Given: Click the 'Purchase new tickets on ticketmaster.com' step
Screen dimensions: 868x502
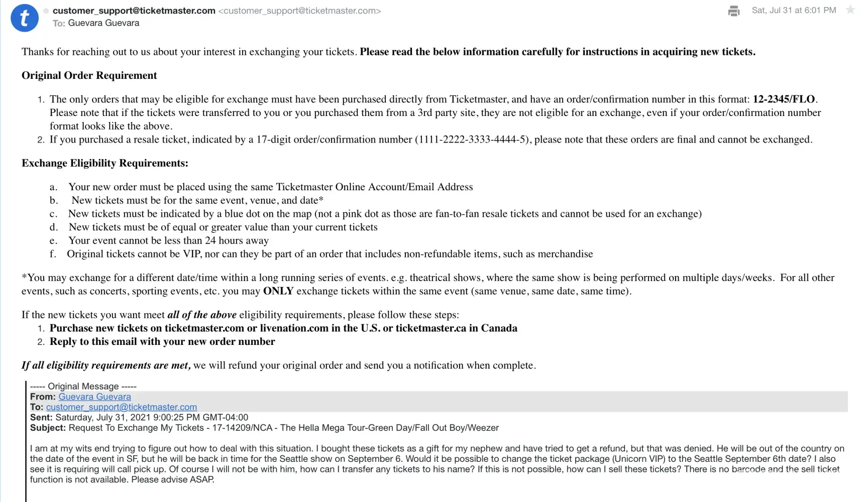Looking at the screenshot, I should point(283,328).
